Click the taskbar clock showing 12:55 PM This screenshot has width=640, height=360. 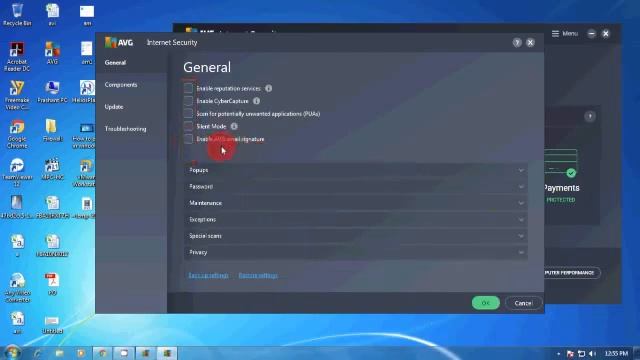tap(616, 353)
